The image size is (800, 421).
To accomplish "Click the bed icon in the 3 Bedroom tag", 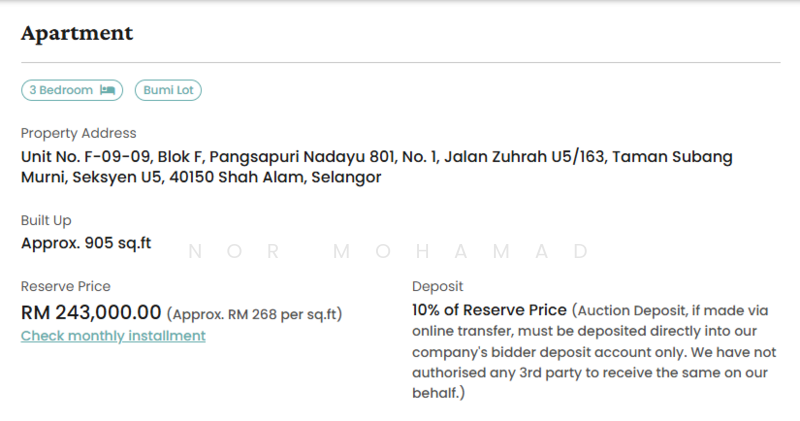I will [107, 90].
